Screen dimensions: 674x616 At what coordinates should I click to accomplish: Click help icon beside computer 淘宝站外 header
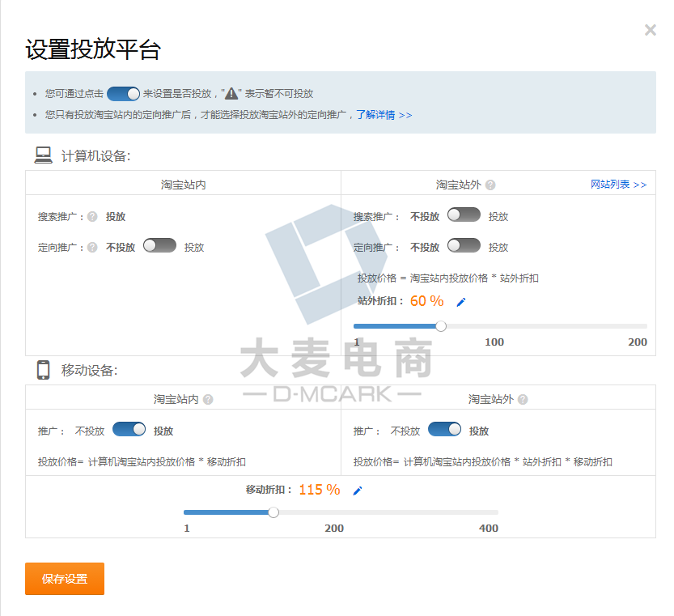click(490, 185)
